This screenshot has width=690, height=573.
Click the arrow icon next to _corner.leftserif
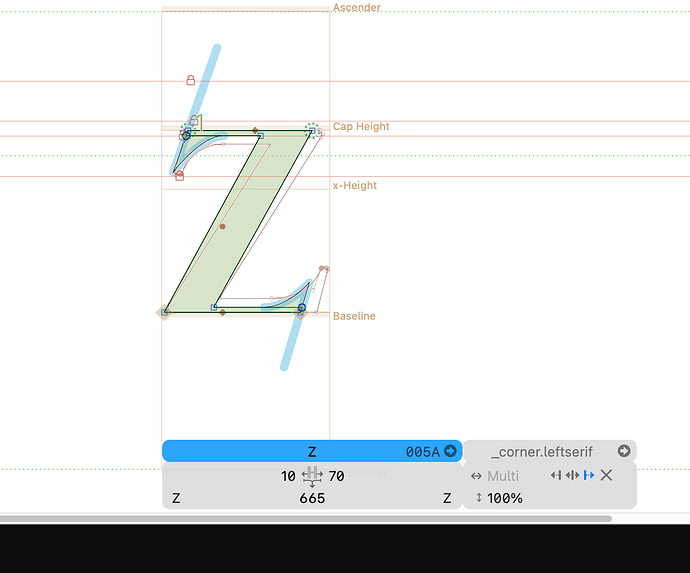[x=624, y=452]
